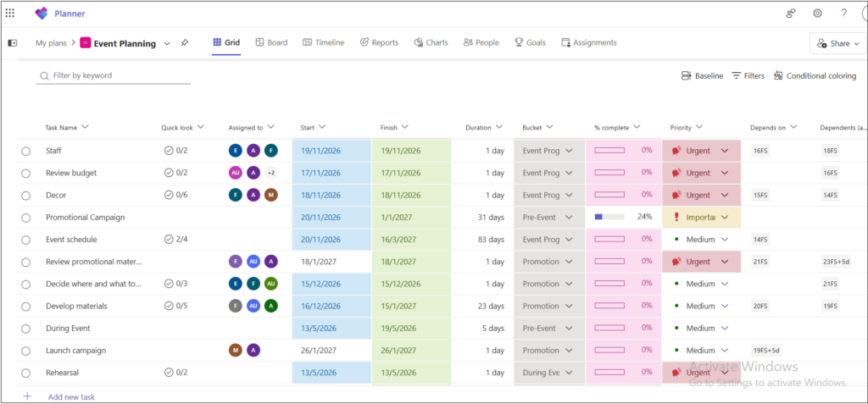Click the pink Event Planning plan icon
The width and height of the screenshot is (868, 404).
(x=86, y=42)
